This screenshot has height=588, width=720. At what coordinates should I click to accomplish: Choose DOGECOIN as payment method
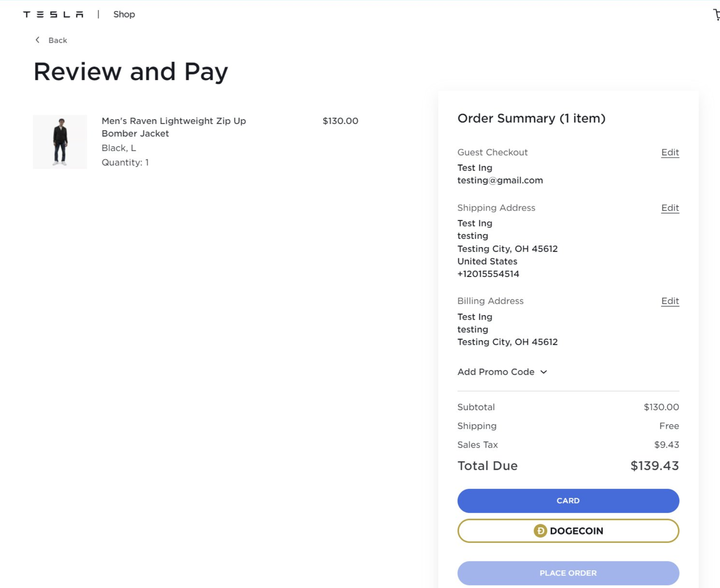pyautogui.click(x=568, y=530)
